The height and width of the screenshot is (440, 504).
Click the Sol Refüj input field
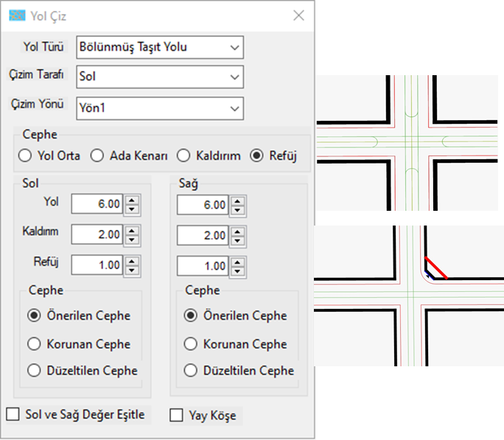coord(97,265)
